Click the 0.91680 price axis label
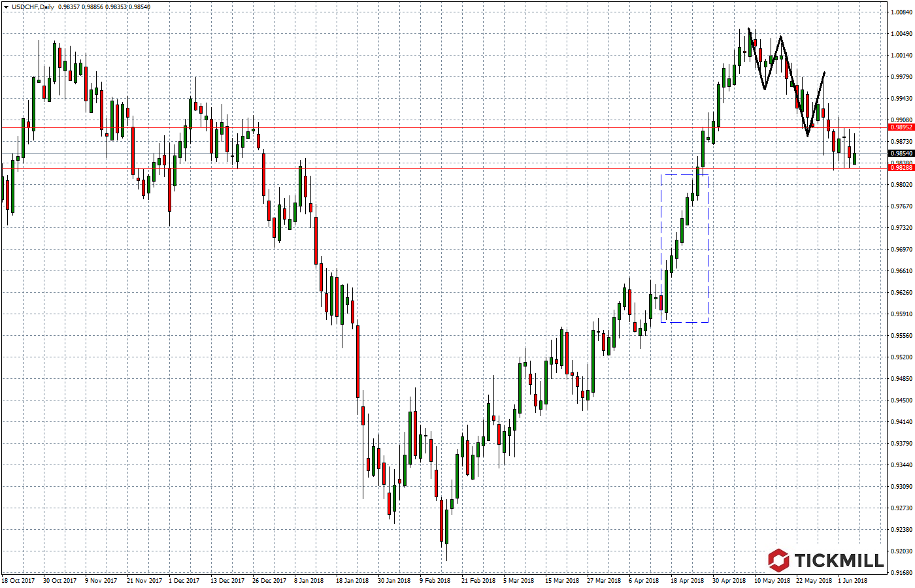Image resolution: width=915 pixels, height=588 pixels. coord(901,572)
